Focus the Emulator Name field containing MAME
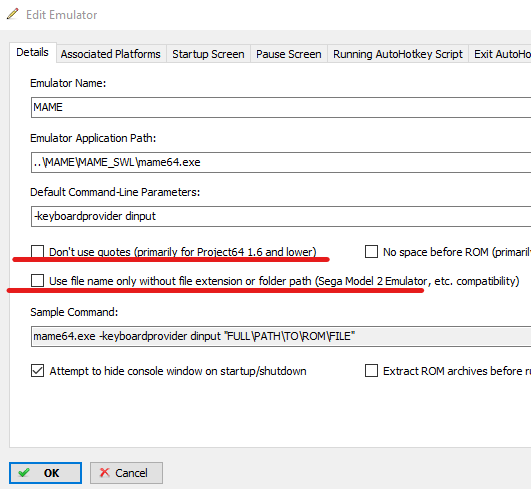Viewport: 531px width, 489px height. (x=281, y=107)
